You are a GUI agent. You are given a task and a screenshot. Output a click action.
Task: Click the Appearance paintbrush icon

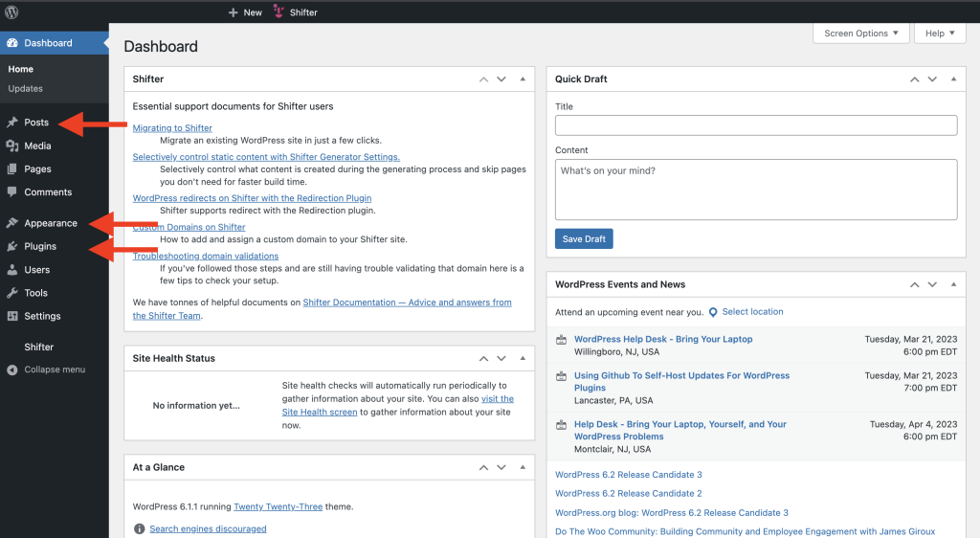11,223
